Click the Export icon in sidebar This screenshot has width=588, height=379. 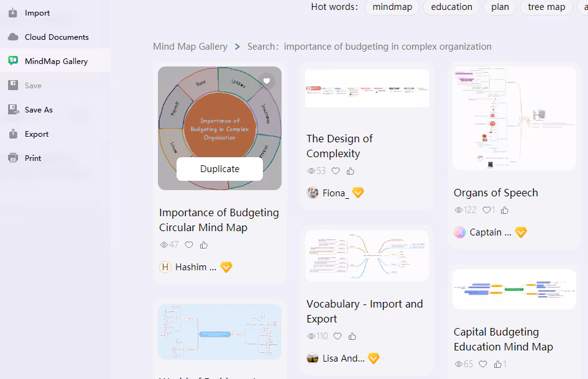click(x=13, y=134)
